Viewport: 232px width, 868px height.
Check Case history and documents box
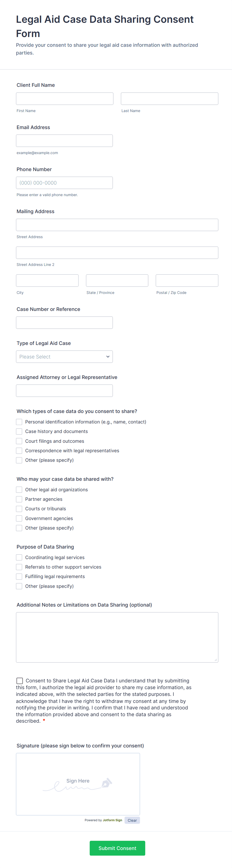(x=19, y=431)
